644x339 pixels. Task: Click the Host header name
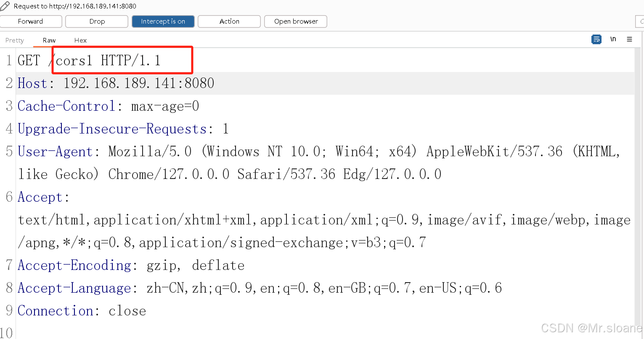click(x=32, y=83)
